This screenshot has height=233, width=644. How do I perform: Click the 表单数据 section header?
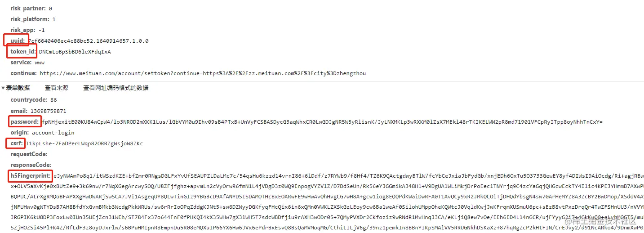coord(18,88)
